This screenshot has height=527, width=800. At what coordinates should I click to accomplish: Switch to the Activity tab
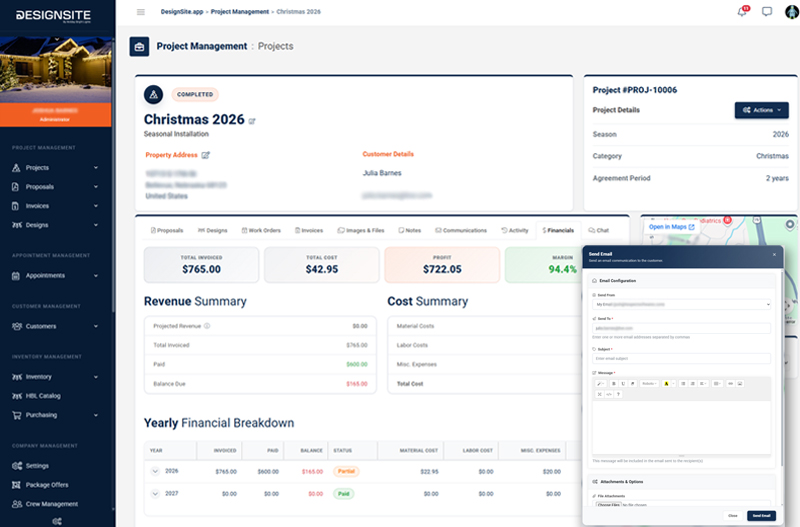coord(515,231)
